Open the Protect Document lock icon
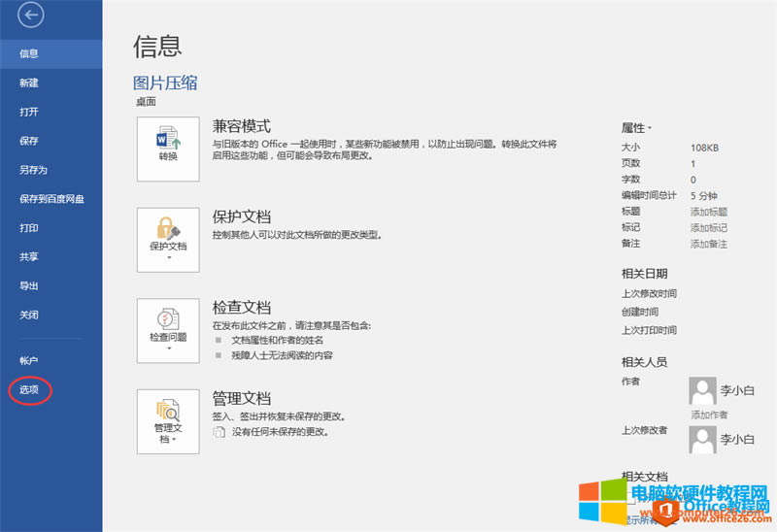 pyautogui.click(x=168, y=238)
